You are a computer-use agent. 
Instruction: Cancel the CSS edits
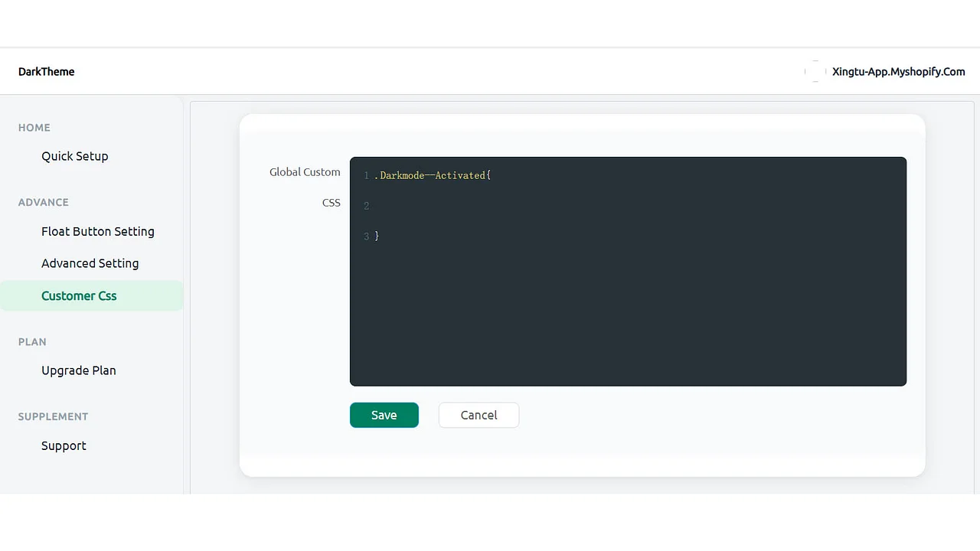[x=478, y=415]
